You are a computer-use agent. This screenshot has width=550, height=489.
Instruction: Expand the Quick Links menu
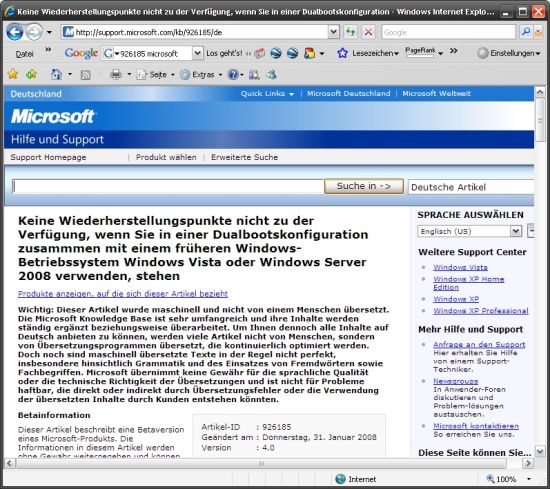click(x=267, y=93)
